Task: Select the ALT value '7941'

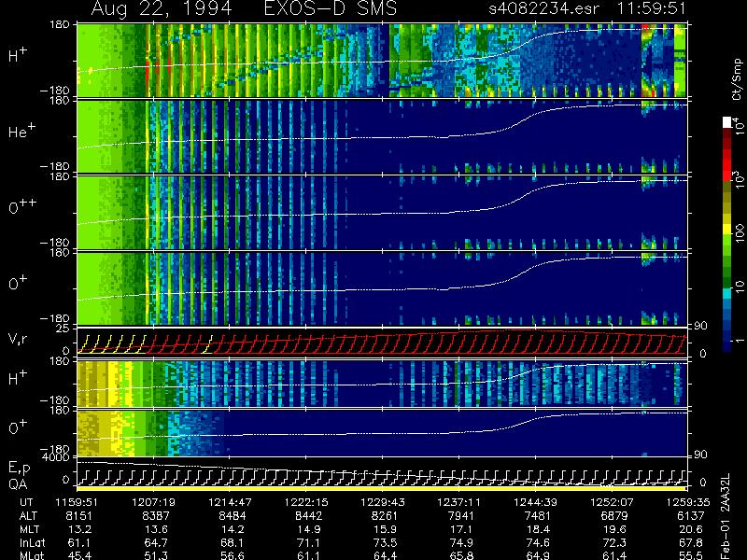Action: pyautogui.click(x=461, y=516)
